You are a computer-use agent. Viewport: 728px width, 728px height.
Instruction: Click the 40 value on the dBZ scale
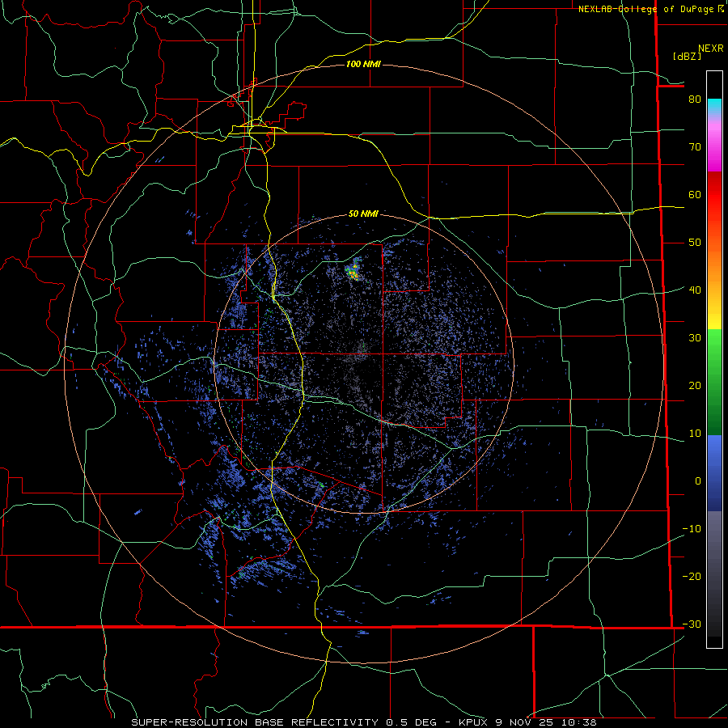695,290
